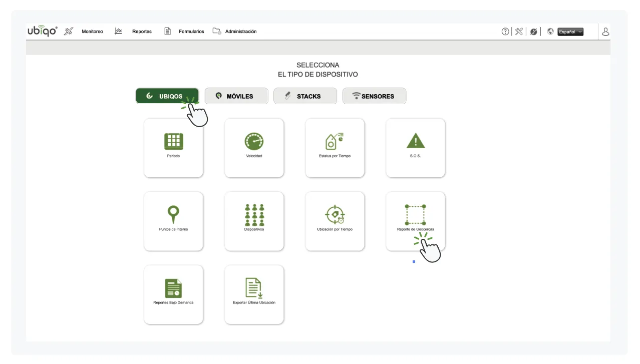Click the crossed-out circle icon beside tools
Viewport: 640px width, 364px height.
[x=533, y=32]
